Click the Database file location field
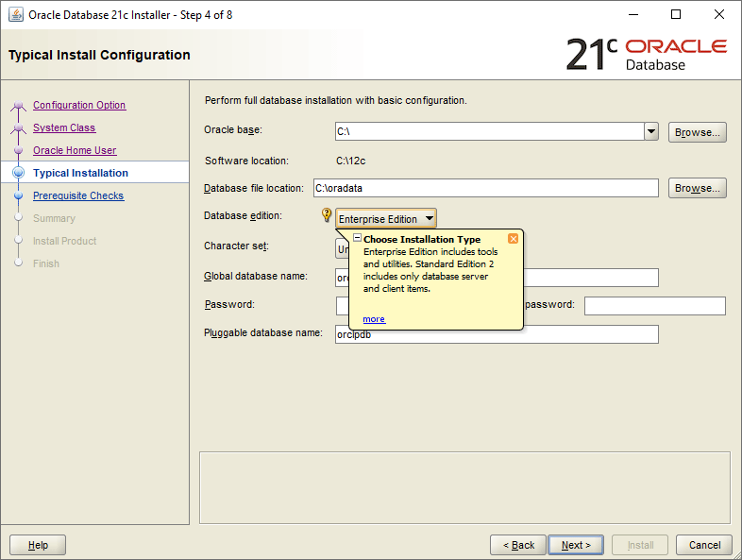742x560 pixels. (x=485, y=188)
